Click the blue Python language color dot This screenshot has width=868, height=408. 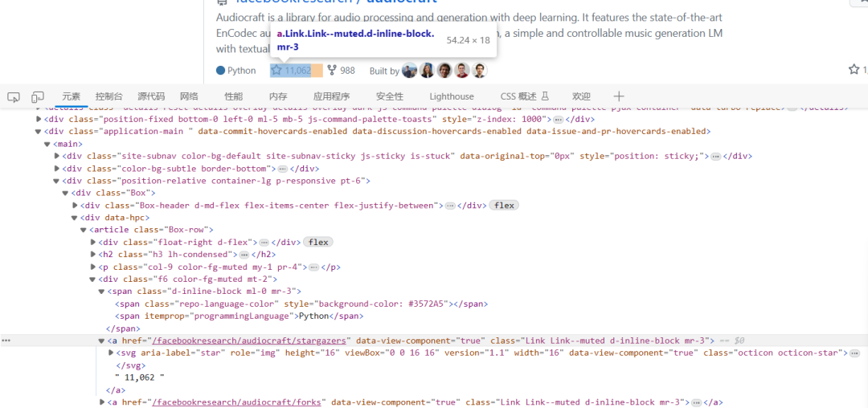tap(221, 70)
